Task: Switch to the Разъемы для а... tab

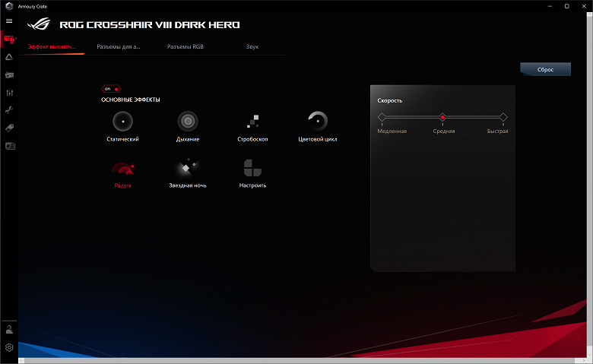Action: tap(119, 47)
